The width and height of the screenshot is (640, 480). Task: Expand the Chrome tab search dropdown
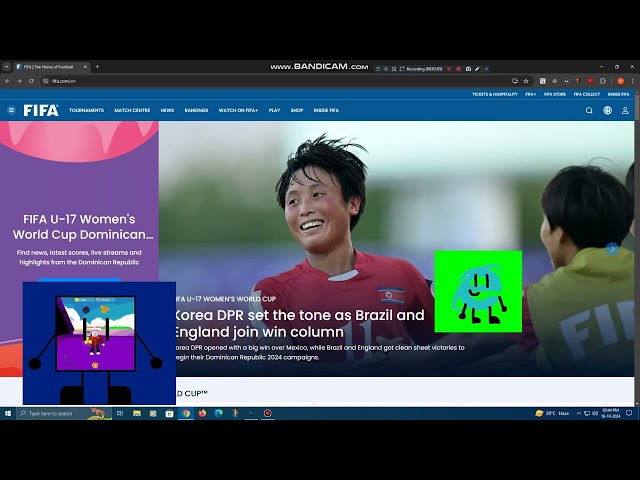[7, 67]
